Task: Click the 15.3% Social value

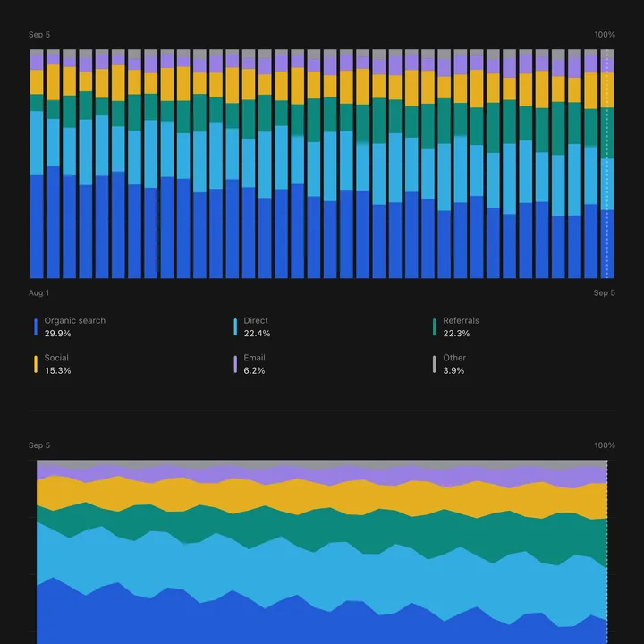Action: point(58,371)
